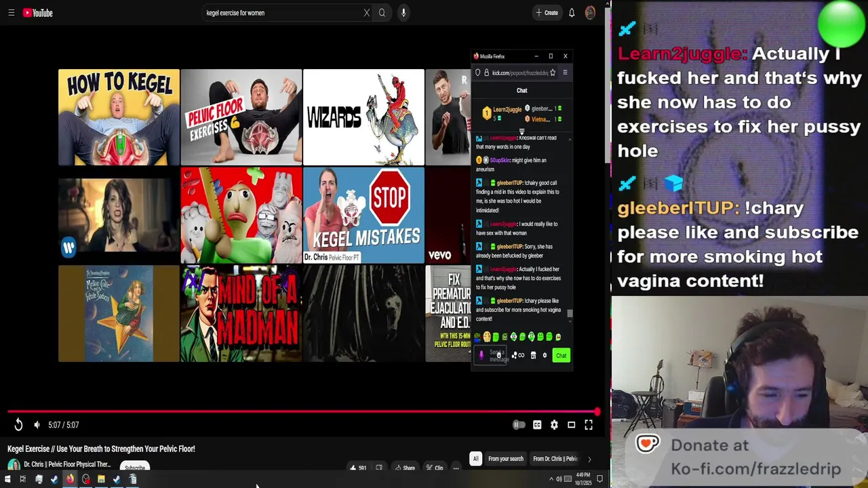Clear the YouTube search text
The image size is (868, 488).
click(366, 13)
